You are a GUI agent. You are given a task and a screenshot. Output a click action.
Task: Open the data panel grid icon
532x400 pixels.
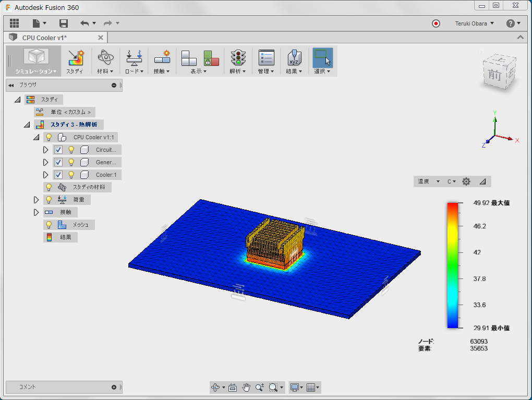pyautogui.click(x=14, y=23)
